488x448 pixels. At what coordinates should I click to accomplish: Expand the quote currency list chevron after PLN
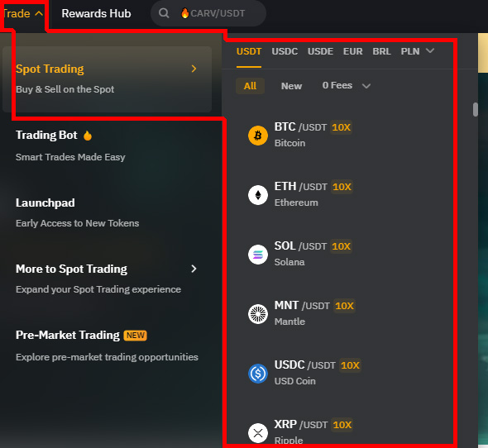(x=430, y=50)
